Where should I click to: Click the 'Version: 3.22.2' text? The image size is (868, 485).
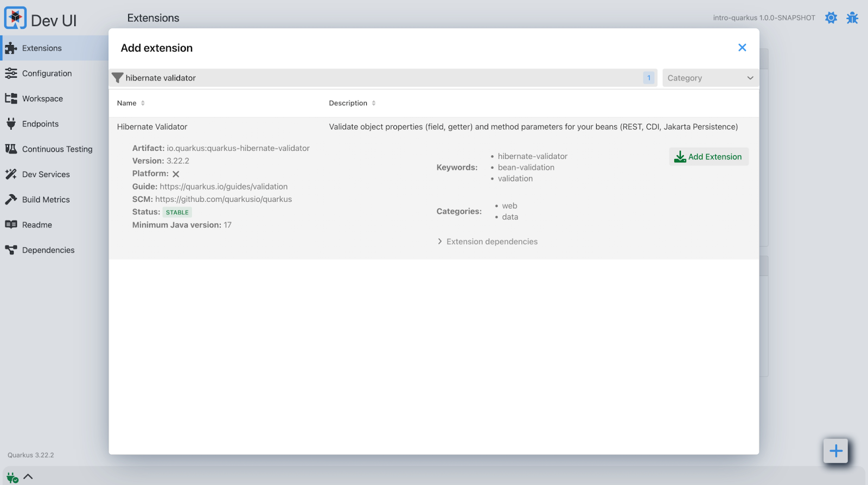(161, 161)
